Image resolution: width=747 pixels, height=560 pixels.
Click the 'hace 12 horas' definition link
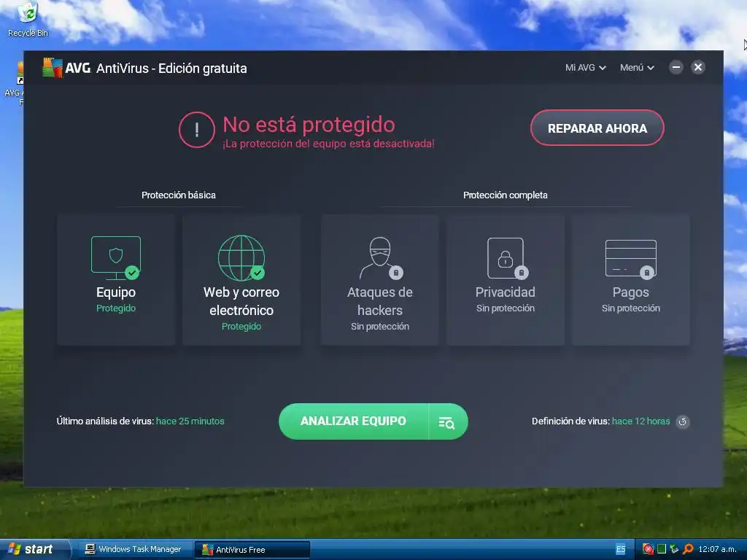(640, 421)
